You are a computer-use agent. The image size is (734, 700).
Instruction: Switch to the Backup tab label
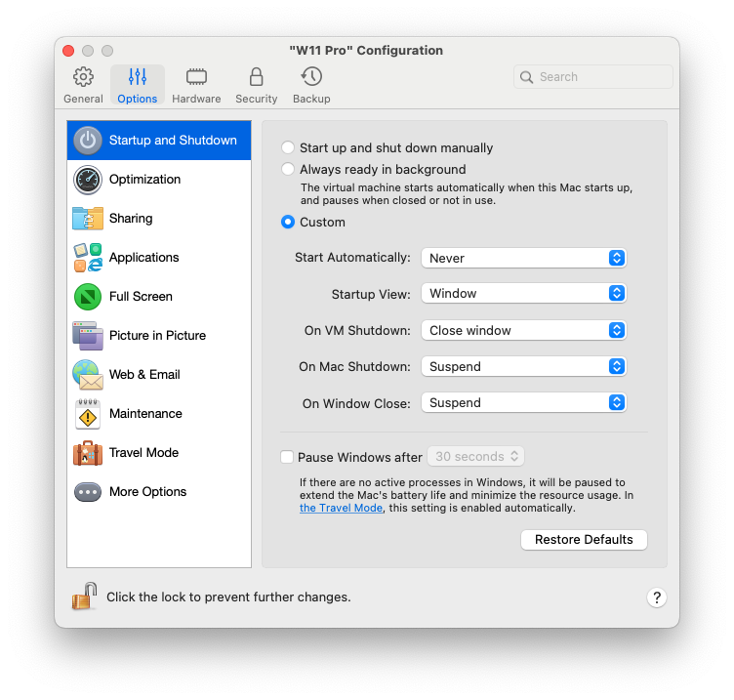tap(311, 99)
